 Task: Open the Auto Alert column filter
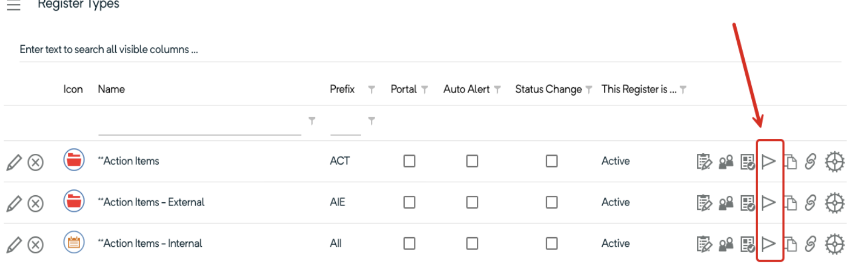(497, 90)
